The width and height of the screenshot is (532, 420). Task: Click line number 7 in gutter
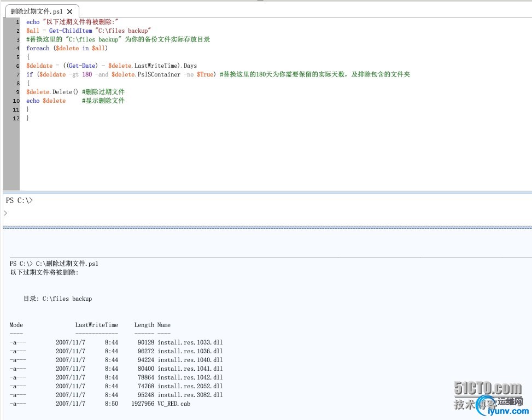click(17, 74)
